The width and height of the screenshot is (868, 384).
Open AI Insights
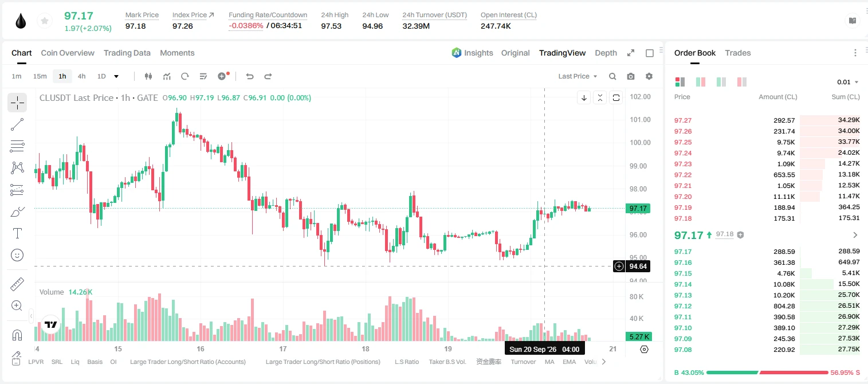coord(472,53)
